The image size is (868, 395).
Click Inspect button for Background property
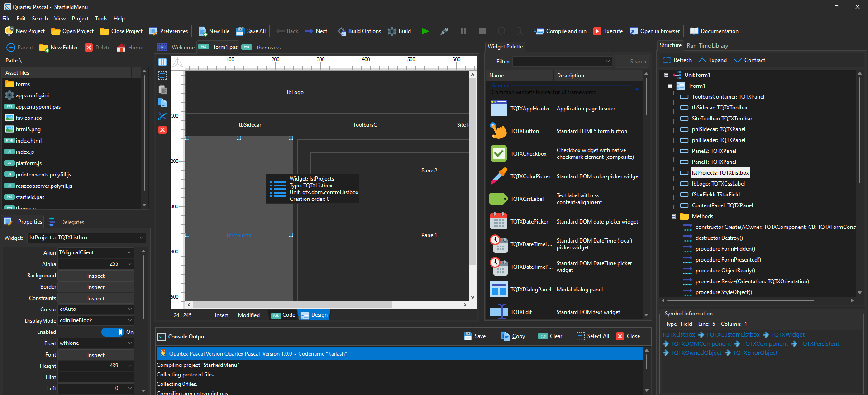[95, 276]
